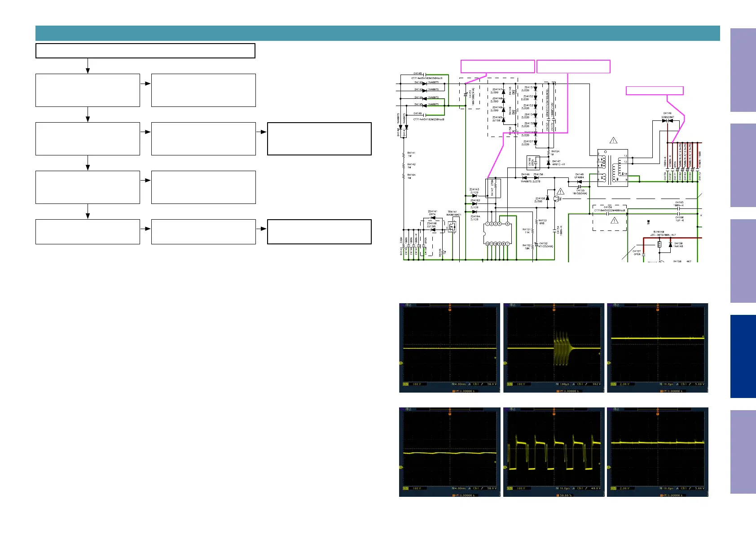Click the warning triangle below capacitor C4156
Screen dimensions: 756x535
pyautogui.click(x=615, y=220)
